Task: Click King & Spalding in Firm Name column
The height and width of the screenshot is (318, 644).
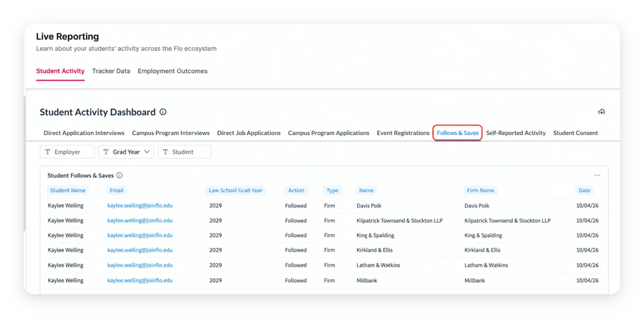Action: pyautogui.click(x=483, y=236)
